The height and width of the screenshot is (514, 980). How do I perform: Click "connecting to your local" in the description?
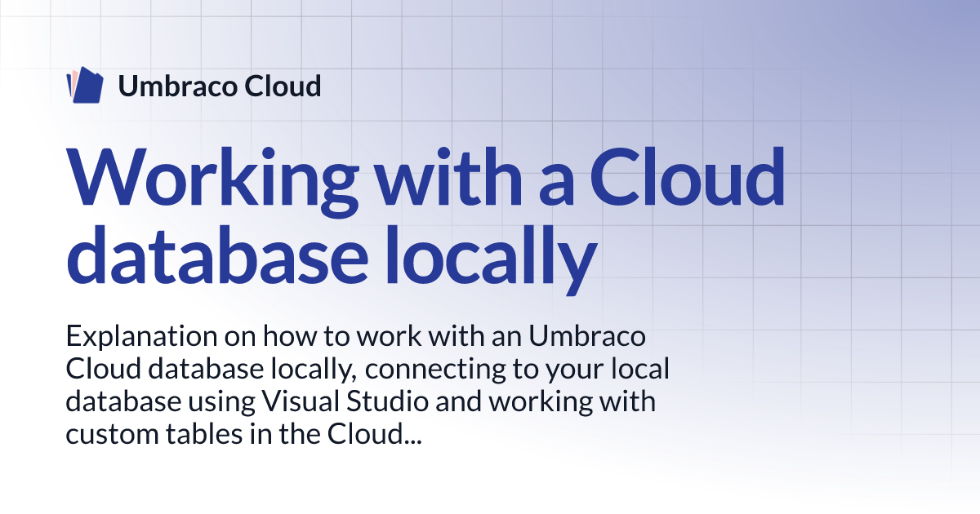point(518,369)
